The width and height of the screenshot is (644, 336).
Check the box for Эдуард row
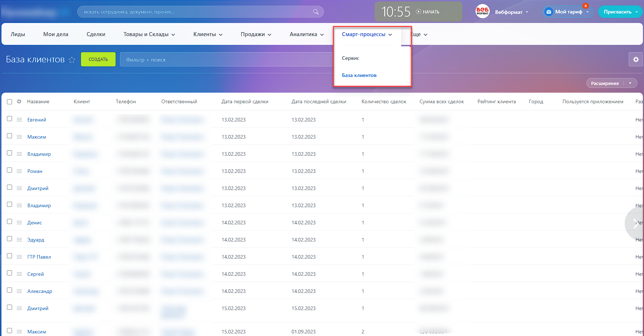(x=9, y=239)
